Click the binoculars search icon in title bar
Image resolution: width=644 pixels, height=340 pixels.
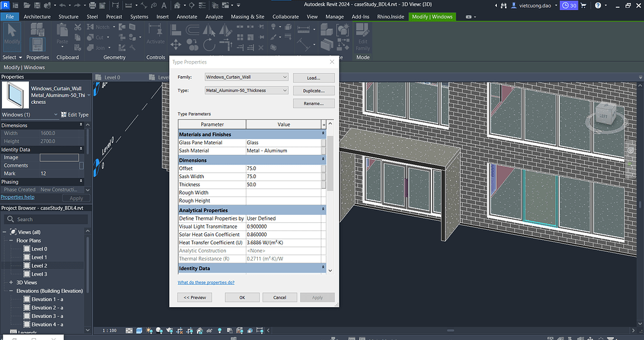tap(504, 5)
